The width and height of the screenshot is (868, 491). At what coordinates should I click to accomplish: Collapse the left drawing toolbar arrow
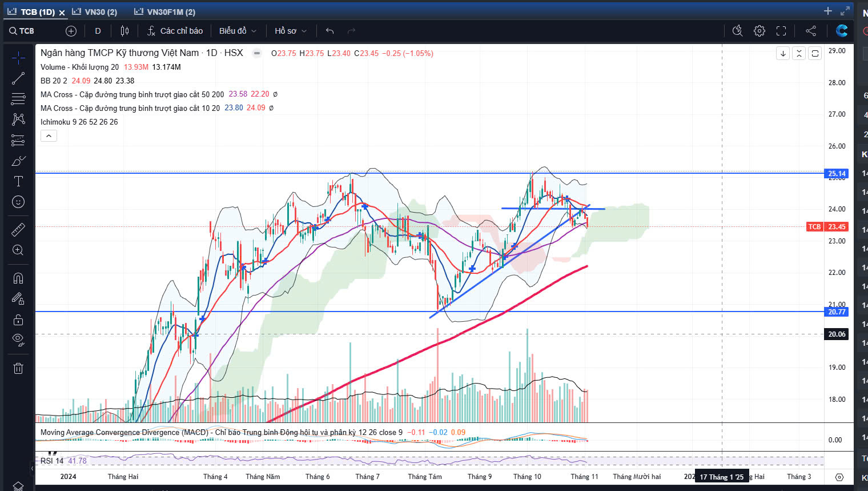tap(32, 468)
